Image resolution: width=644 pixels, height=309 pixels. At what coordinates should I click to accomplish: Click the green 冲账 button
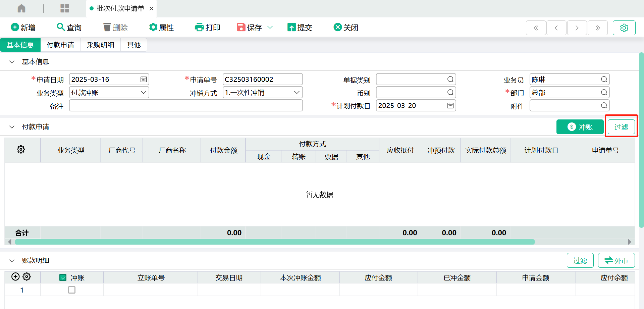(x=580, y=127)
